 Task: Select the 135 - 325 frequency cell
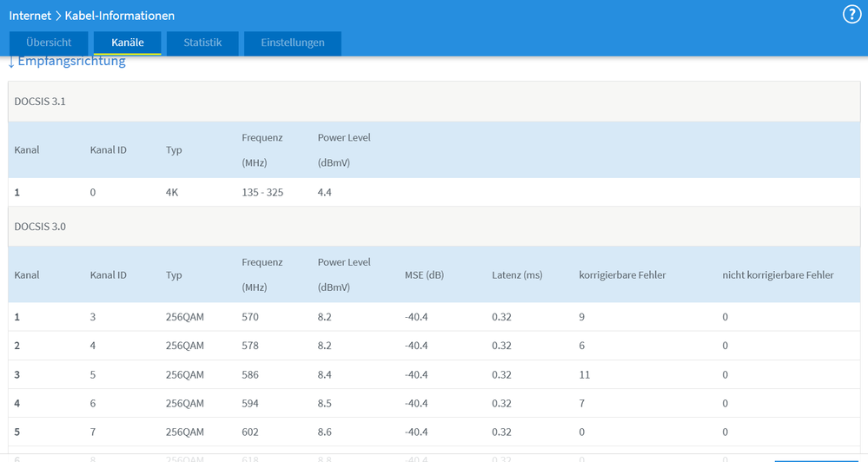click(x=262, y=192)
